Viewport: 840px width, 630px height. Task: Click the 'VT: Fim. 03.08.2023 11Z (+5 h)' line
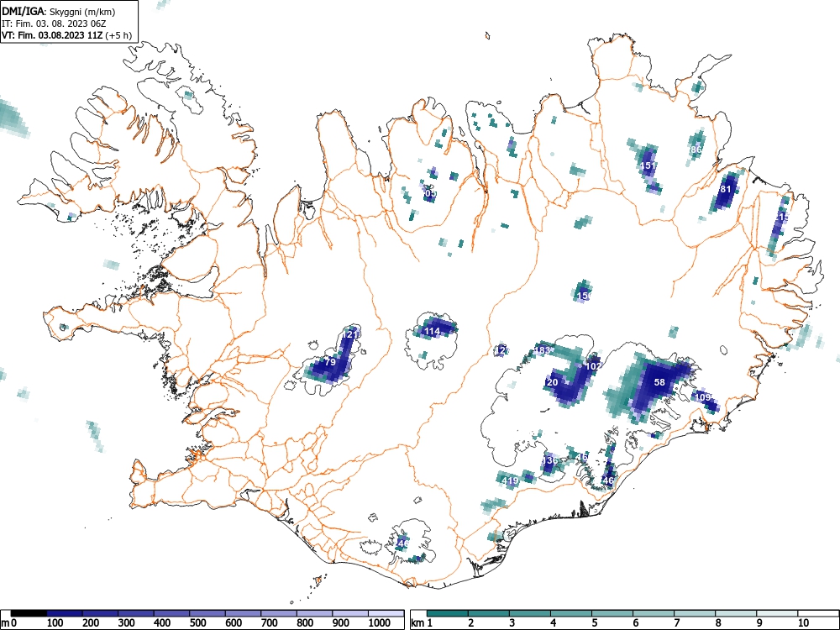coord(66,35)
